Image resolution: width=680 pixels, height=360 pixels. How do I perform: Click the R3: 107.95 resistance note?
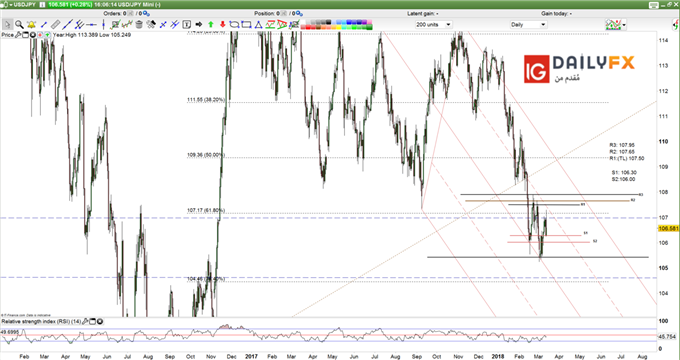[x=622, y=145]
